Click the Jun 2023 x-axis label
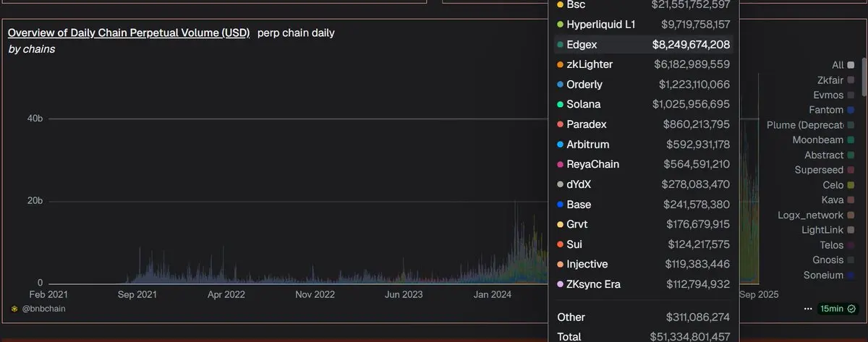The width and height of the screenshot is (868, 342). tap(404, 294)
